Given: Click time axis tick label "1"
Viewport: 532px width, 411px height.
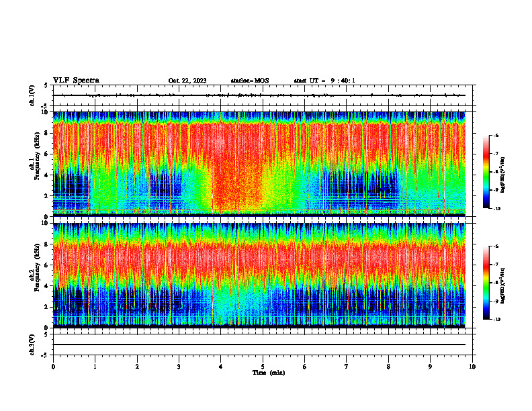Looking at the screenshot, I should (x=95, y=367).
